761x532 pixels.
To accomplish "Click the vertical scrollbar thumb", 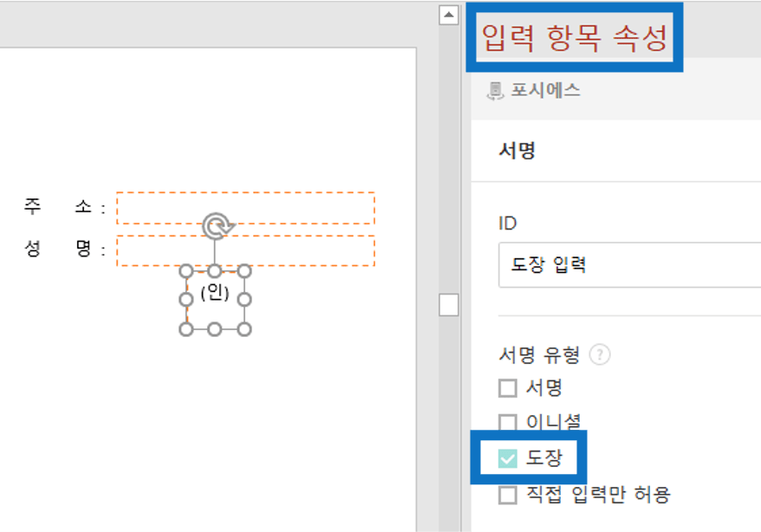I will tap(449, 305).
